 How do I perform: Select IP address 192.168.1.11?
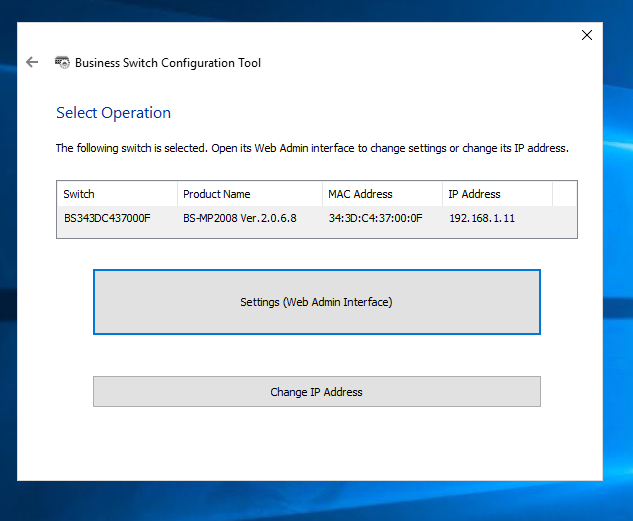pos(482,218)
